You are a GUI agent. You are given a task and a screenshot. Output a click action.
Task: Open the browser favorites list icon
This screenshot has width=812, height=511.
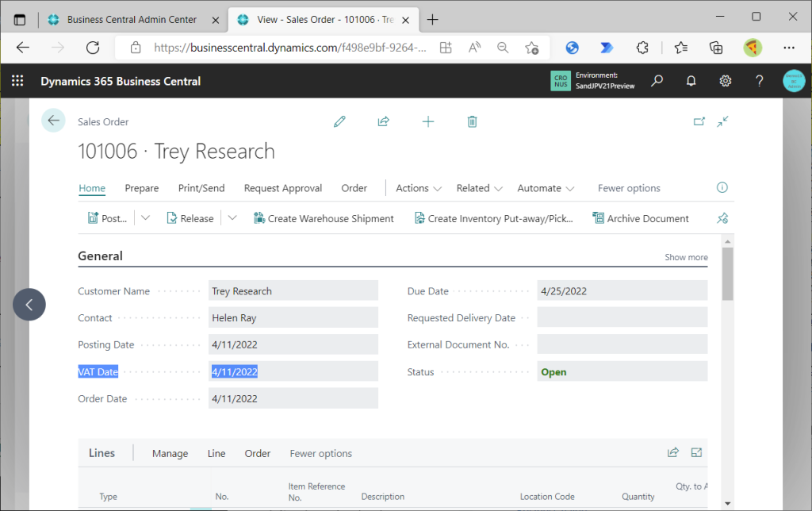coord(680,48)
